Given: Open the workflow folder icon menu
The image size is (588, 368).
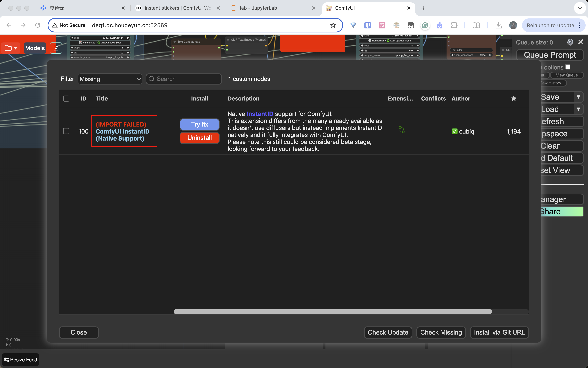Looking at the screenshot, I should coord(11,48).
